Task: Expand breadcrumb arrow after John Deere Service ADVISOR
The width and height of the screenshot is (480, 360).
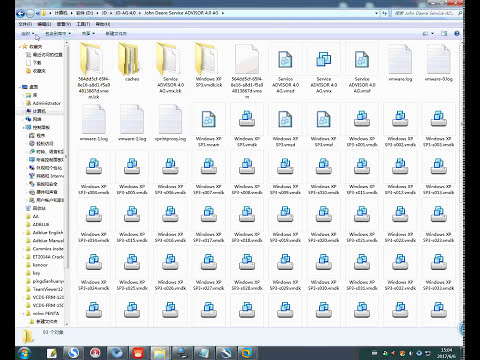Action: [x=223, y=13]
